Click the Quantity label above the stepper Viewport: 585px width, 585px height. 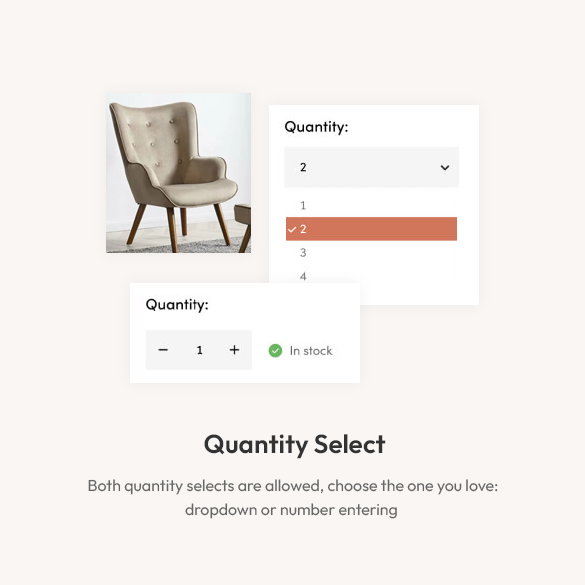tap(177, 304)
